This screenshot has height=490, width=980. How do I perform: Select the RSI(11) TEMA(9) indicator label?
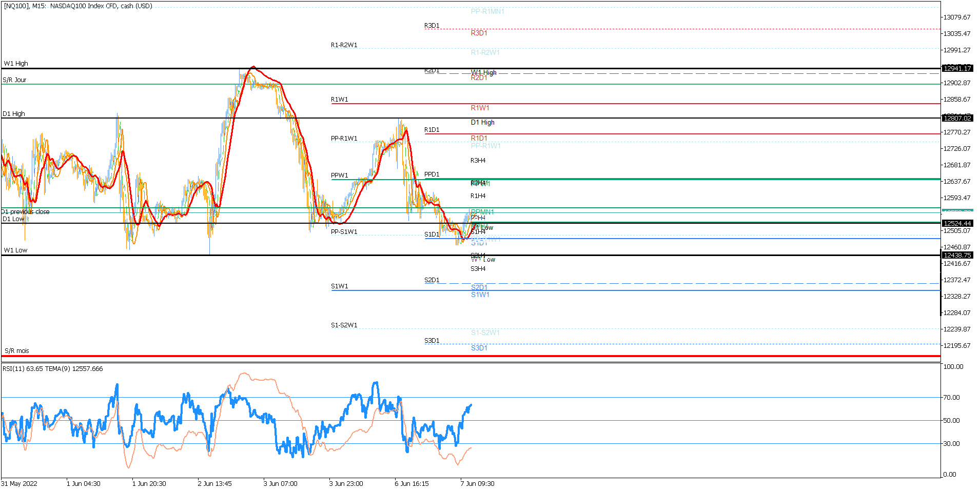(x=53, y=369)
